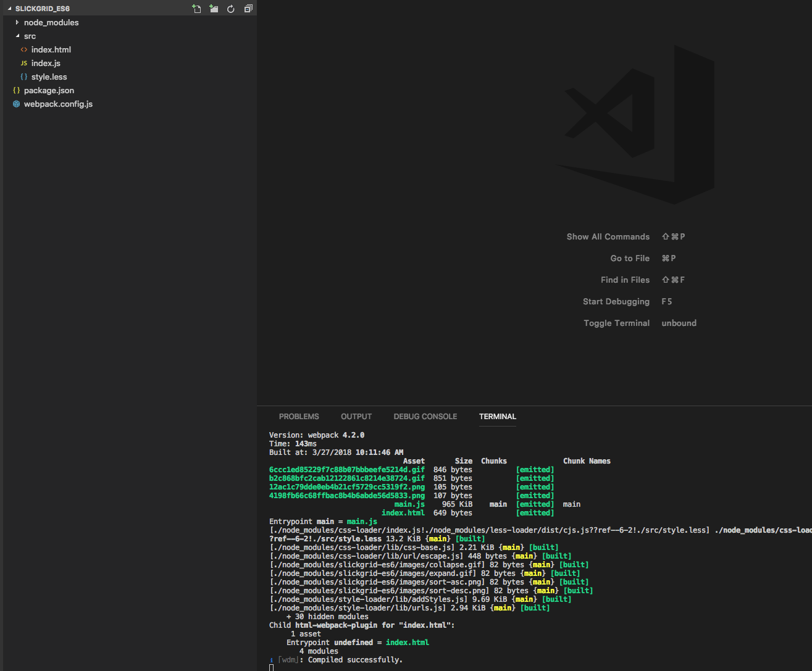Open index.js in the explorer
Viewport: 812px width, 671px height.
click(x=46, y=63)
